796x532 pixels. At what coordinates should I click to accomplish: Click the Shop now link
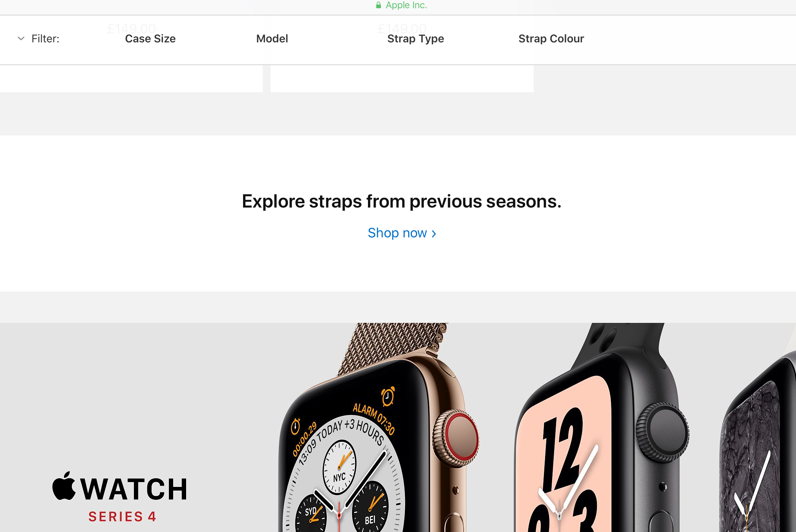point(402,233)
